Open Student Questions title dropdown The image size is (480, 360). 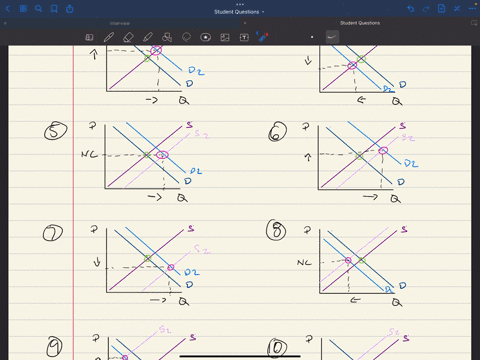[x=239, y=12]
